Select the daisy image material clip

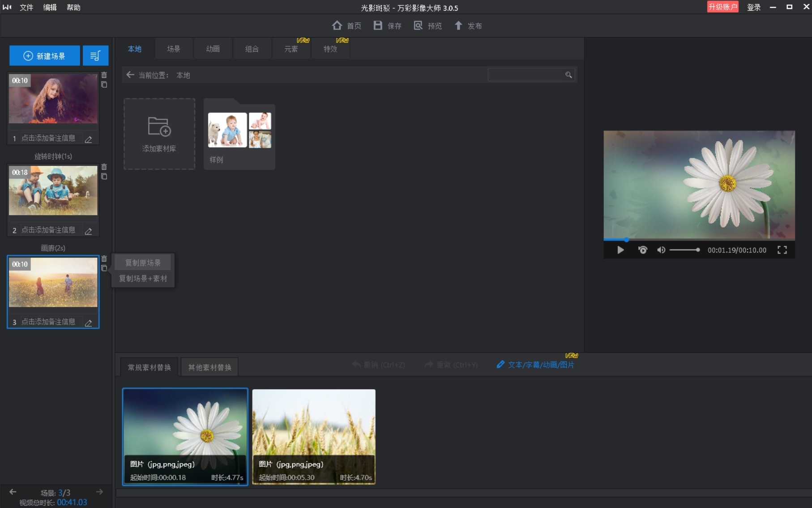tap(185, 437)
